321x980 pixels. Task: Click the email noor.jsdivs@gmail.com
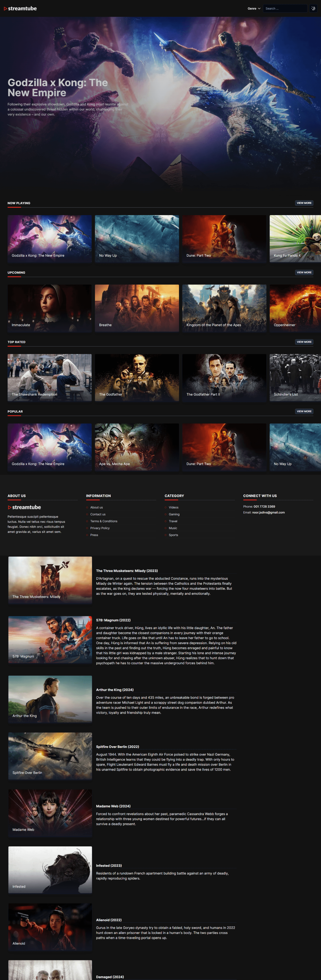pos(268,512)
